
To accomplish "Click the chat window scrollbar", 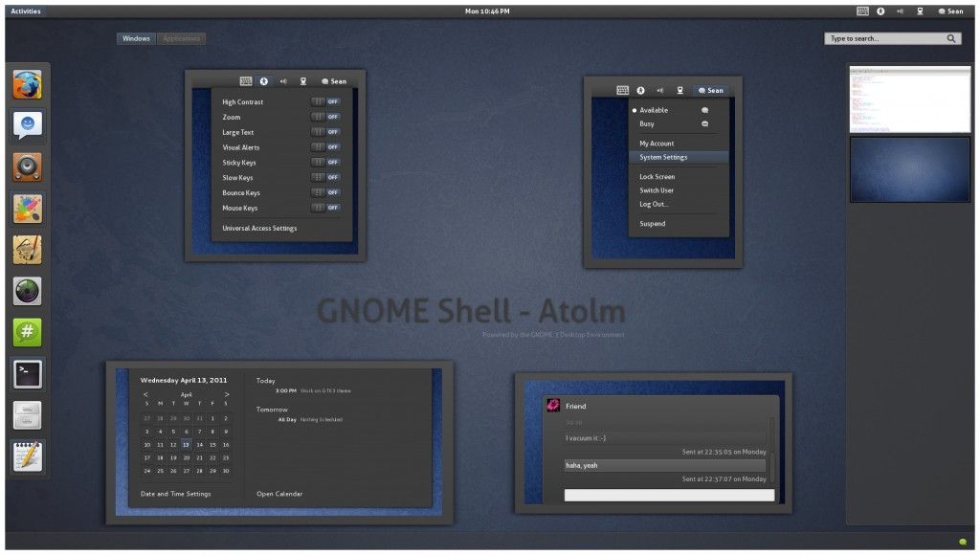I will coord(772,450).
